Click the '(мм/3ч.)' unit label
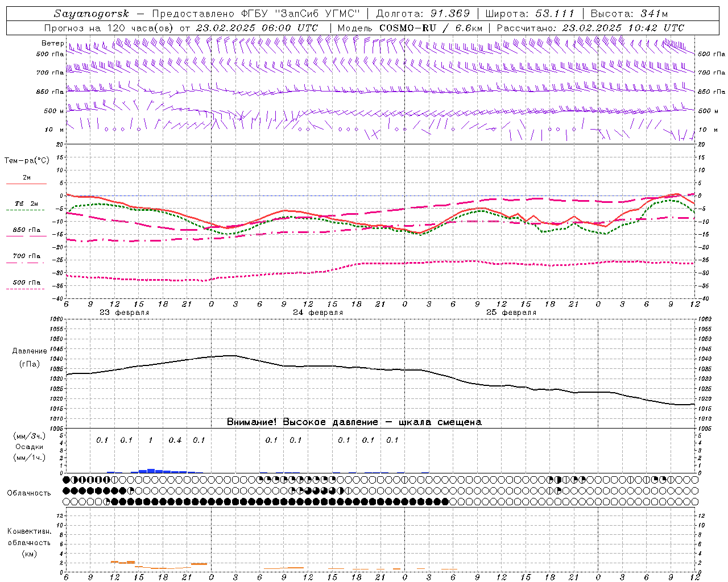This screenshot has height=582, width=728. pyautogui.click(x=30, y=436)
